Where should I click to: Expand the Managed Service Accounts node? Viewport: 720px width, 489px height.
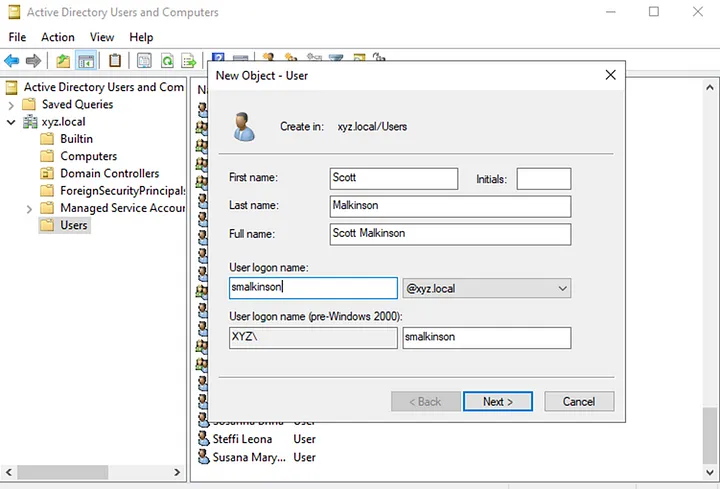[x=29, y=209]
